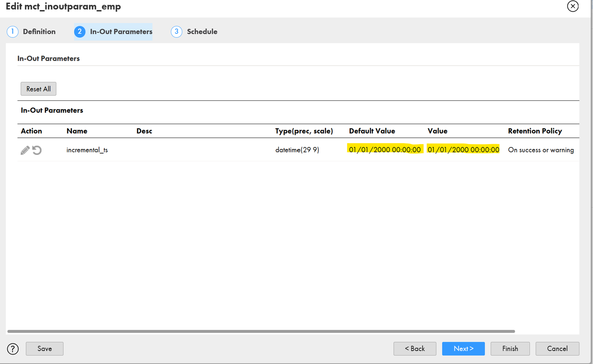Go to the Definition step tab
The width and height of the screenshot is (593, 364).
click(x=32, y=32)
